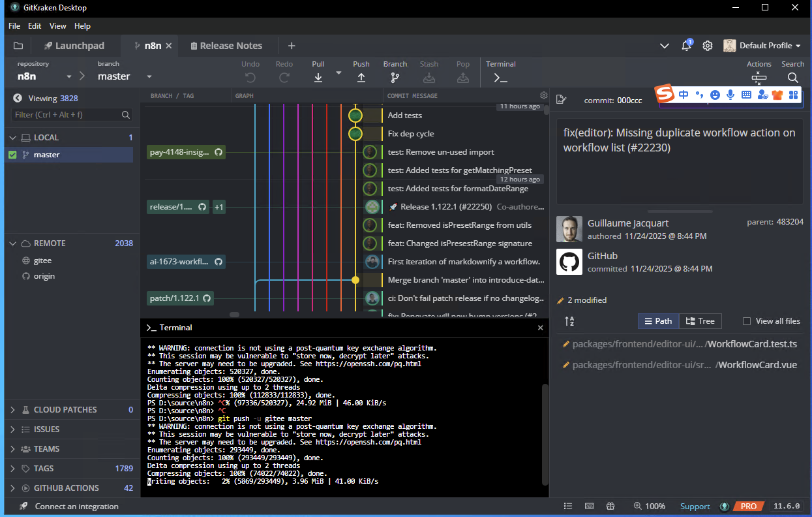
Task: Open graph column settings gear
Action: tap(544, 95)
